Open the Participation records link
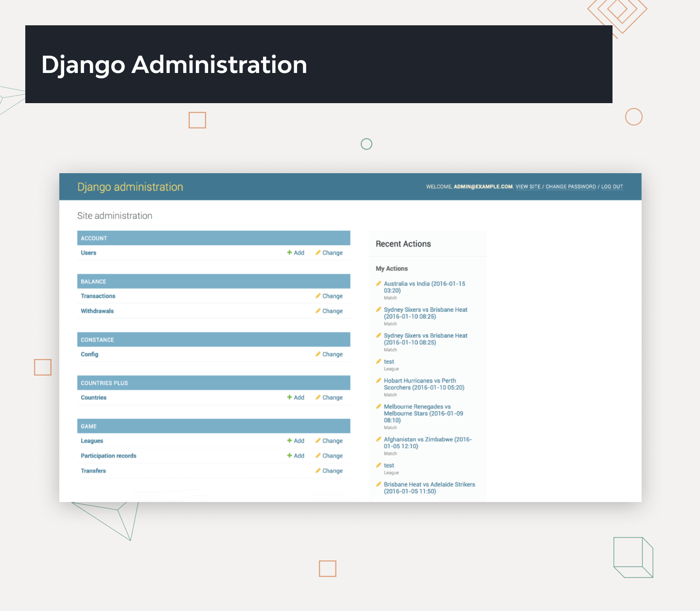Screen dimensions: 700x611 coord(108,456)
